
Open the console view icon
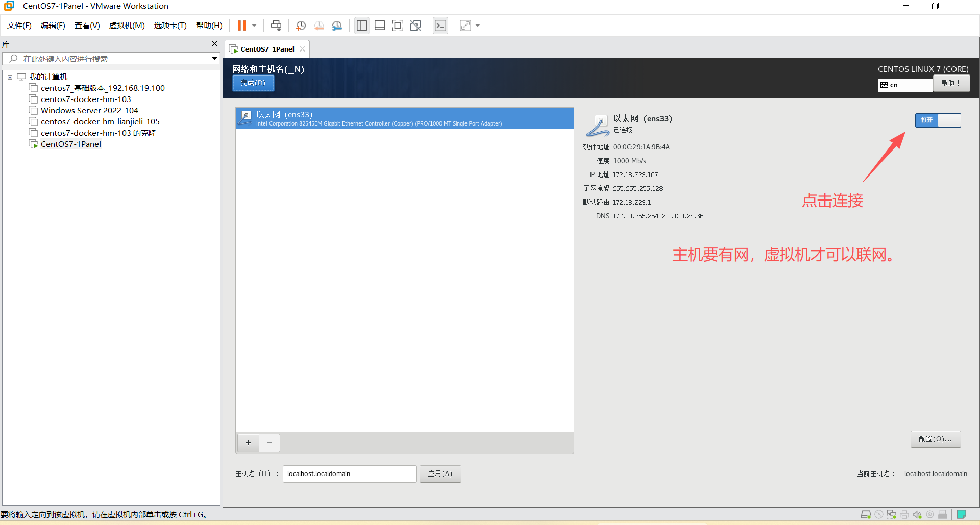(440, 26)
